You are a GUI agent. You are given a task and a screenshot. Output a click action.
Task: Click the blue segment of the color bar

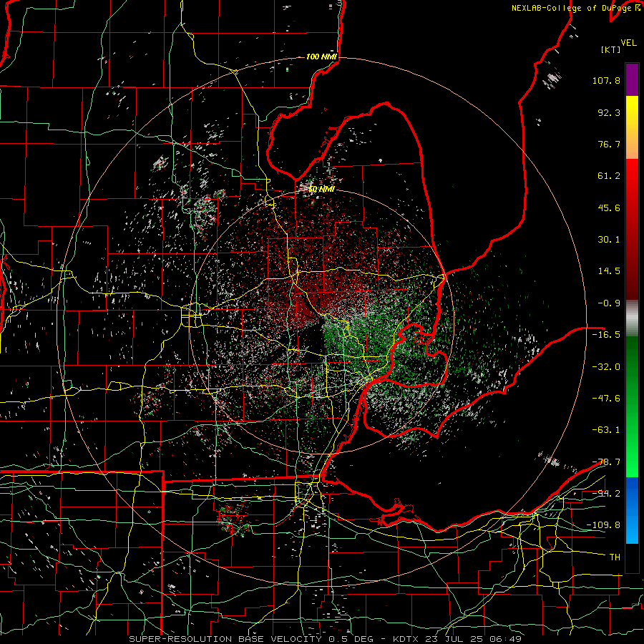pos(632,510)
